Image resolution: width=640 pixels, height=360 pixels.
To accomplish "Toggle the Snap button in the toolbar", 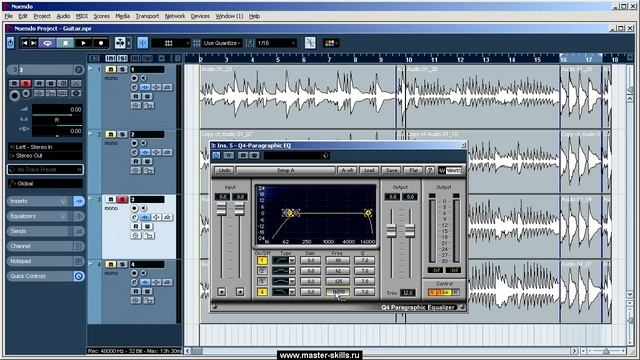I will pyautogui.click(x=142, y=43).
